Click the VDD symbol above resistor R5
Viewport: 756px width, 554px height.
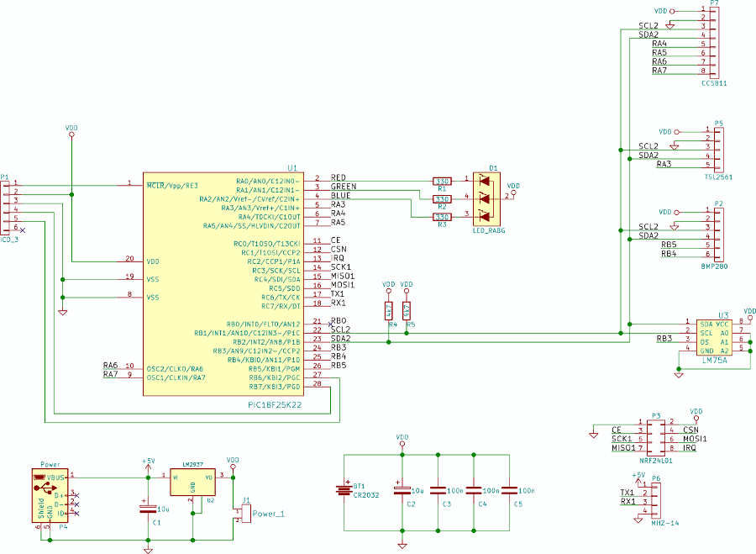407,288
